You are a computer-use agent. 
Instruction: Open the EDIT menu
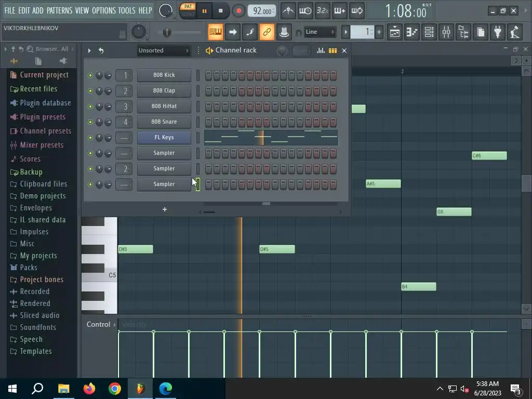click(24, 10)
